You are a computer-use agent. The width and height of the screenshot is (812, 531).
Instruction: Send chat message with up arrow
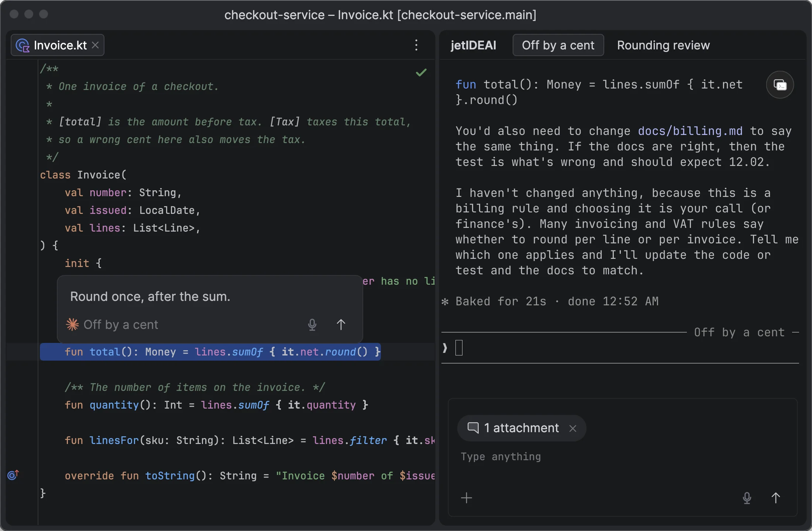pos(776,498)
